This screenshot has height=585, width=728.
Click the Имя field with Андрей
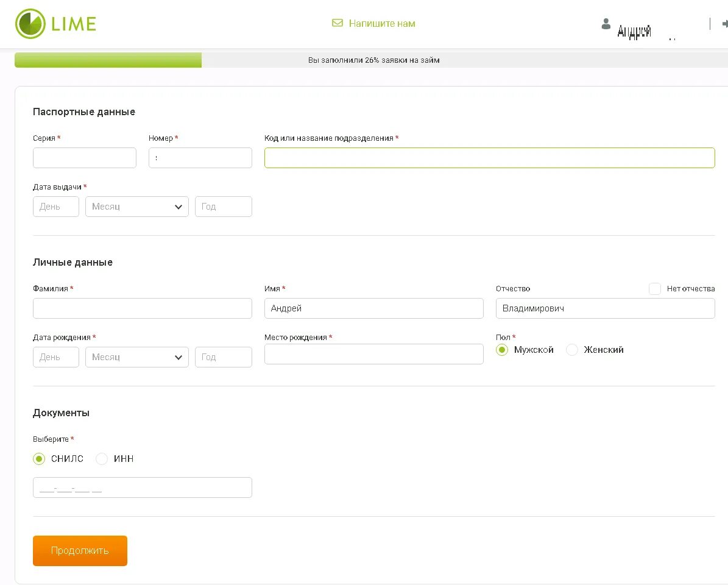[x=374, y=308]
